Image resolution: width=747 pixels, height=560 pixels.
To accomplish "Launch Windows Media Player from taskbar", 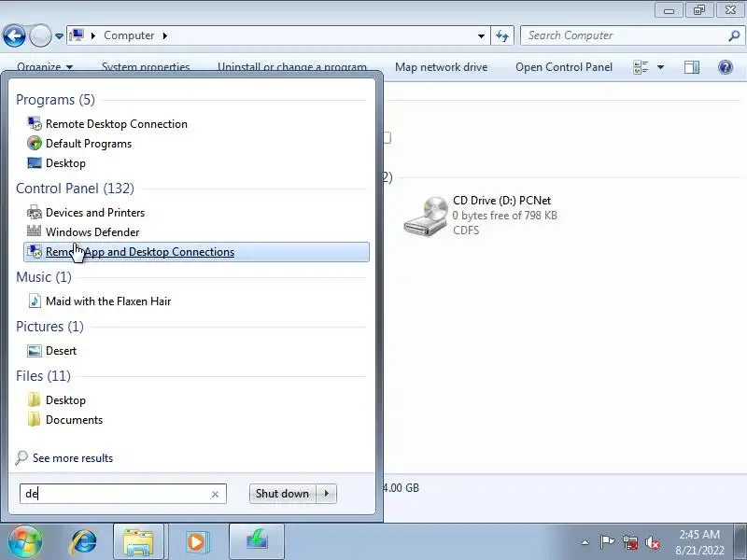I will [x=197, y=541].
